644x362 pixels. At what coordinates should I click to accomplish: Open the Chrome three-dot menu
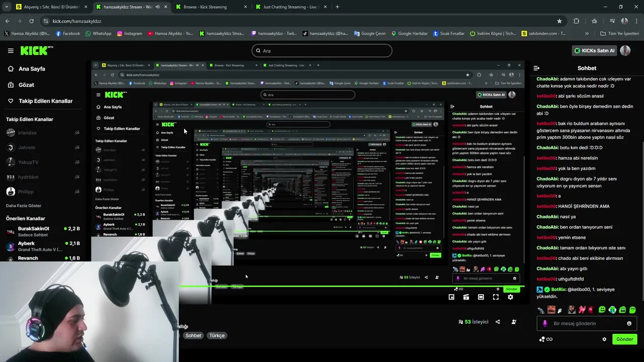pos(636,21)
